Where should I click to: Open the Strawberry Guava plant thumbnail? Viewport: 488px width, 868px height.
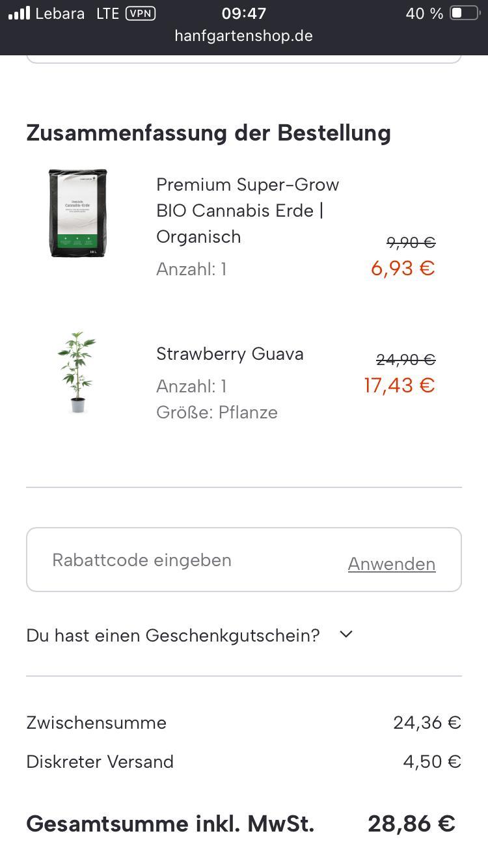pos(77,372)
